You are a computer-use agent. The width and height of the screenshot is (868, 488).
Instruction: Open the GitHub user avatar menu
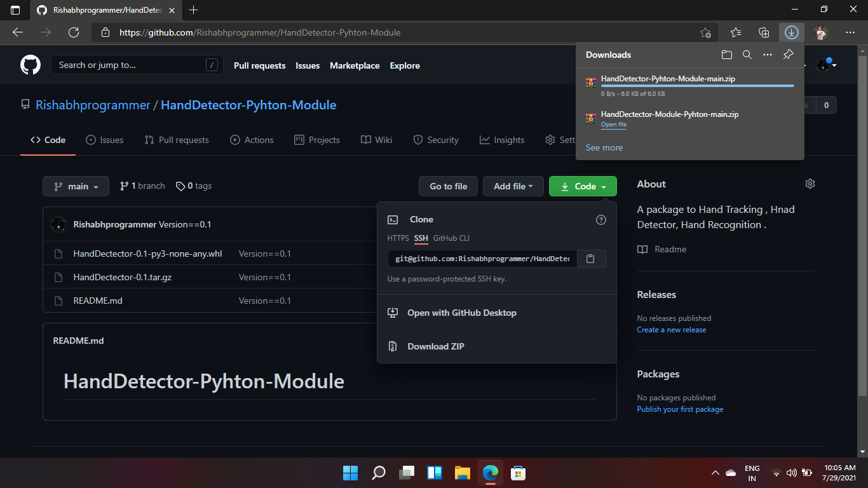[x=826, y=65]
